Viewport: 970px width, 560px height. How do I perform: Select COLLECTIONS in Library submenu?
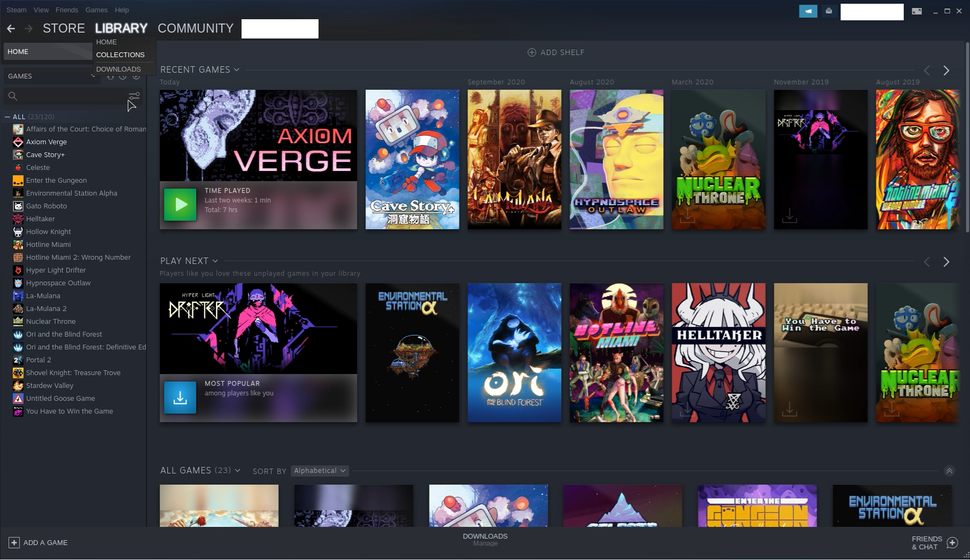tap(120, 55)
